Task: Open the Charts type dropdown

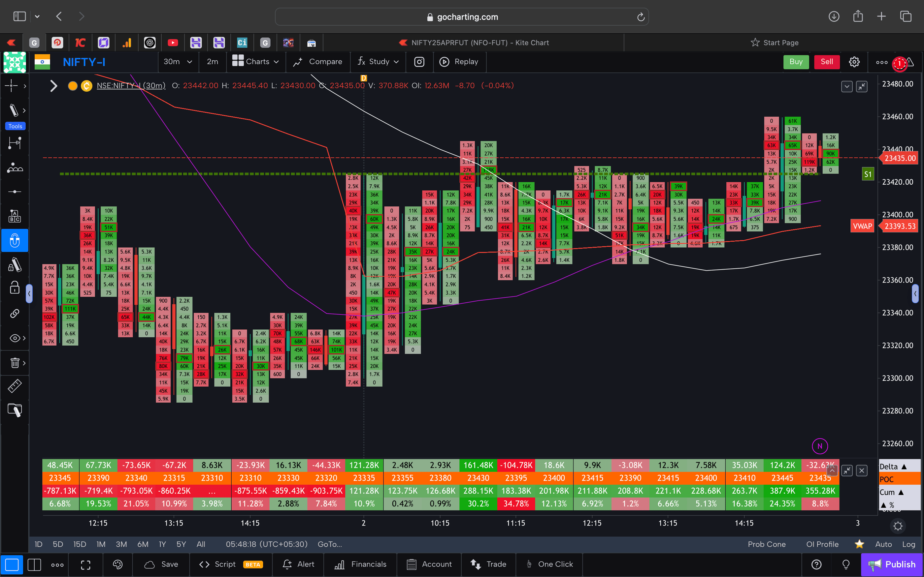Action: click(256, 61)
